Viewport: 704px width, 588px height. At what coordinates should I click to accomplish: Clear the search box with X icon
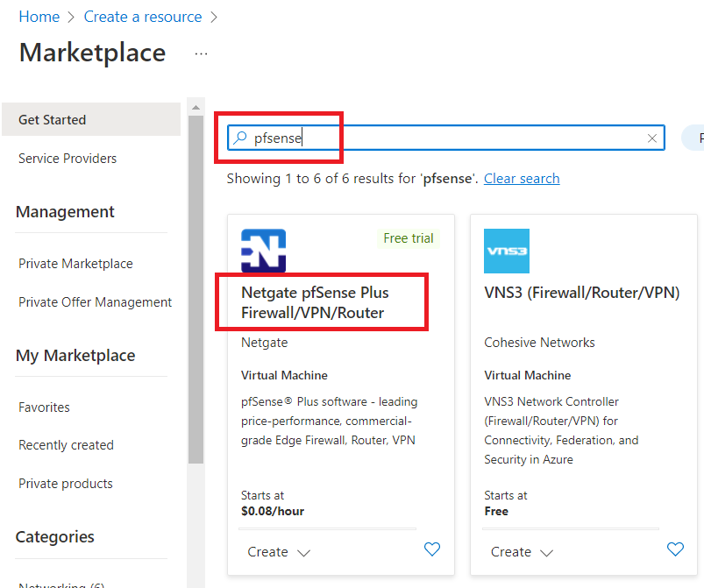(x=652, y=138)
